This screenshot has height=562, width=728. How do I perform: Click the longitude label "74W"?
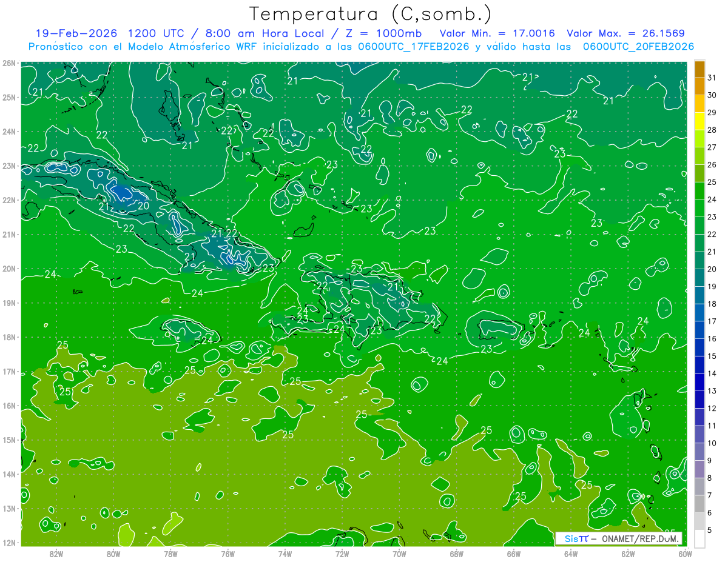click(285, 554)
